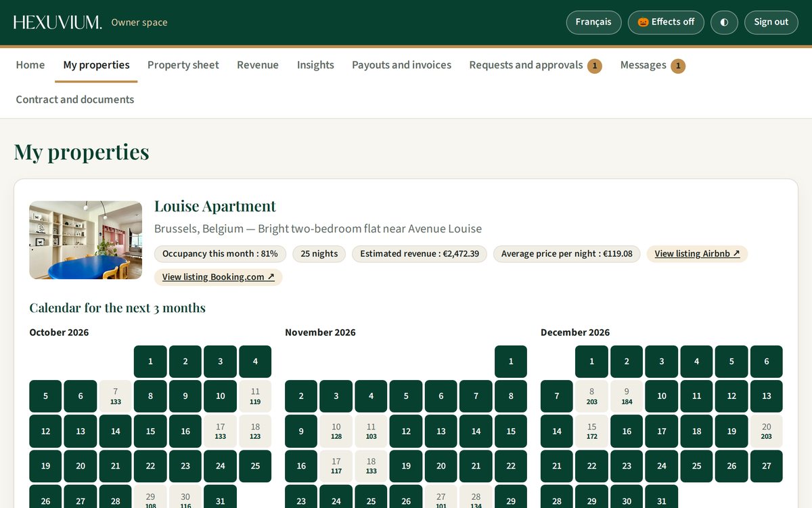Open the Booking.com listing link

click(218, 277)
